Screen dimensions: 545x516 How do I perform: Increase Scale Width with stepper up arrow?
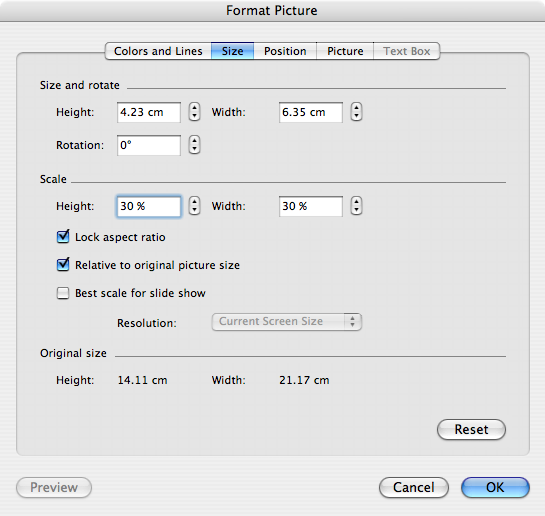pos(356,202)
